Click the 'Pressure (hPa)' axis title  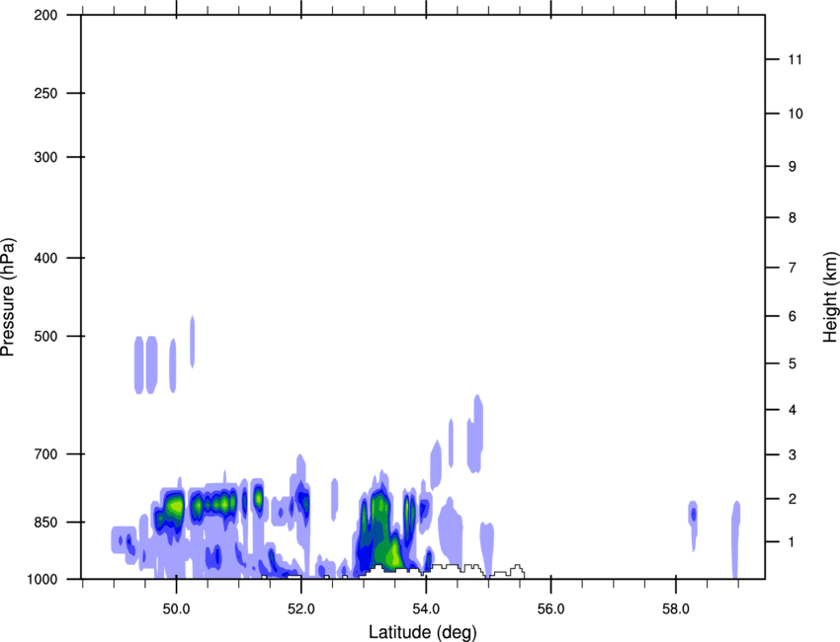(x=8, y=296)
